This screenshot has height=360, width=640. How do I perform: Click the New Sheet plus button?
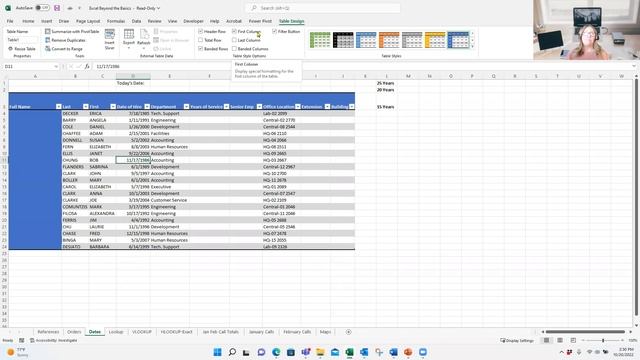pos(348,332)
